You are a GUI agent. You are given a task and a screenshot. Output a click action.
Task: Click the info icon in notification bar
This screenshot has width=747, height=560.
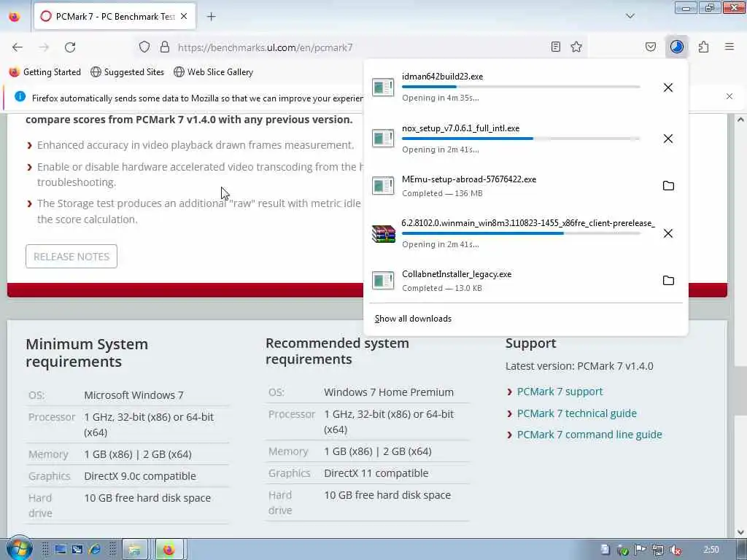click(20, 97)
